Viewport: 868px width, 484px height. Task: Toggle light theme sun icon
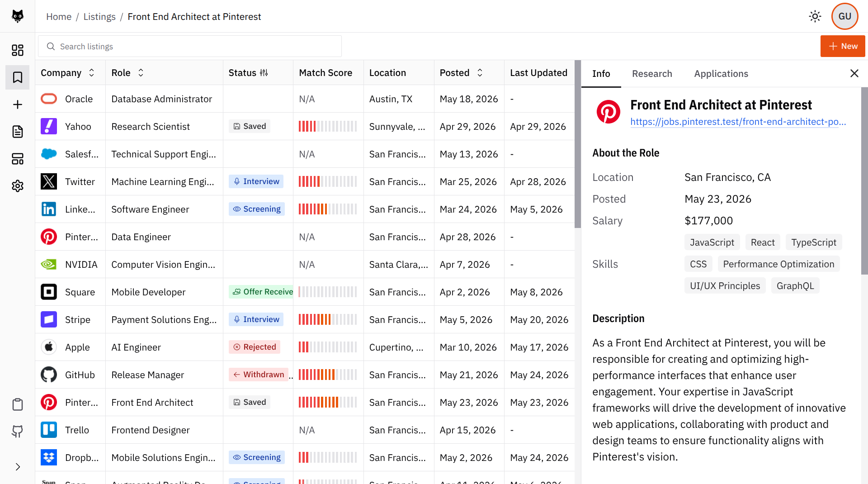pyautogui.click(x=815, y=16)
